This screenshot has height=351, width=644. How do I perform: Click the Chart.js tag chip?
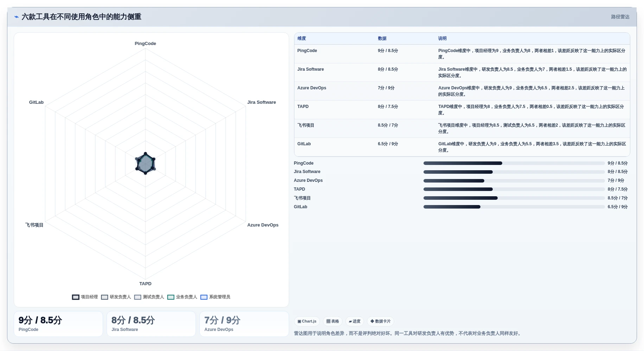click(307, 321)
